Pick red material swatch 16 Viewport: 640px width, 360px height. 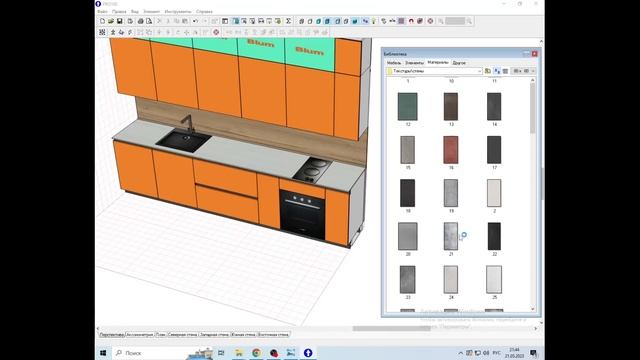tap(451, 150)
